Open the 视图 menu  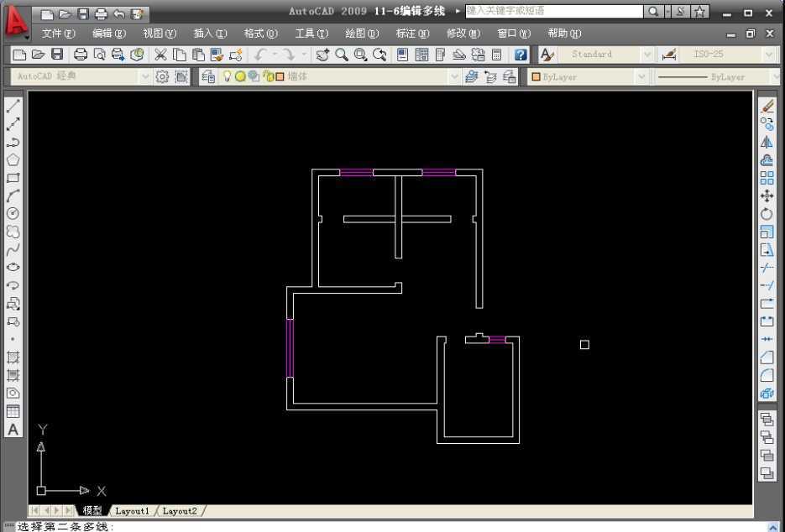(160, 34)
